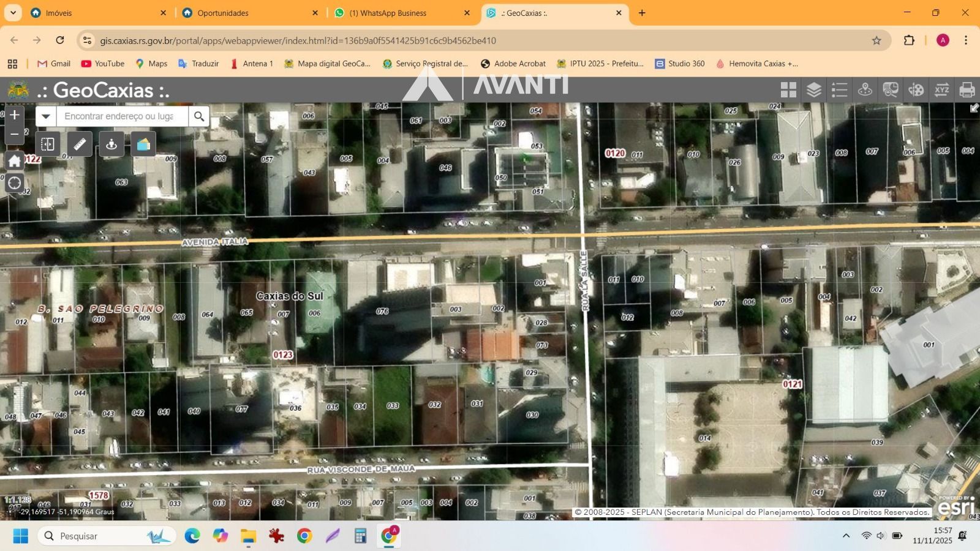This screenshot has width=980, height=551.
Task: Open the Windows Start menu
Action: [21, 536]
